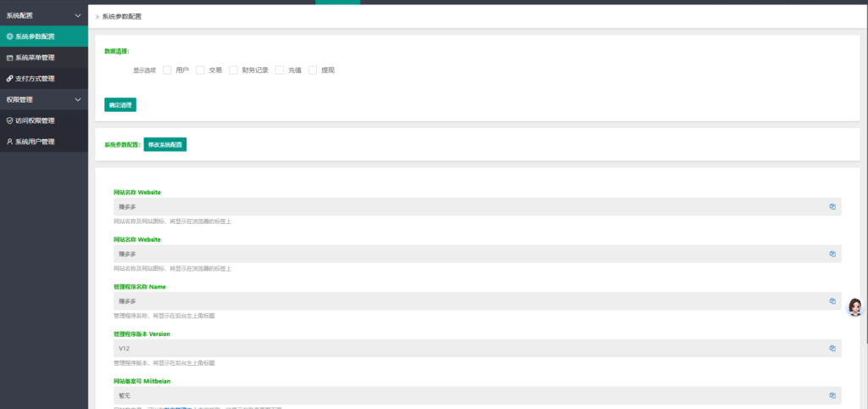Image resolution: width=868 pixels, height=409 pixels.
Task: Click the gear icon beside 系统参数配置
Action: point(9,36)
